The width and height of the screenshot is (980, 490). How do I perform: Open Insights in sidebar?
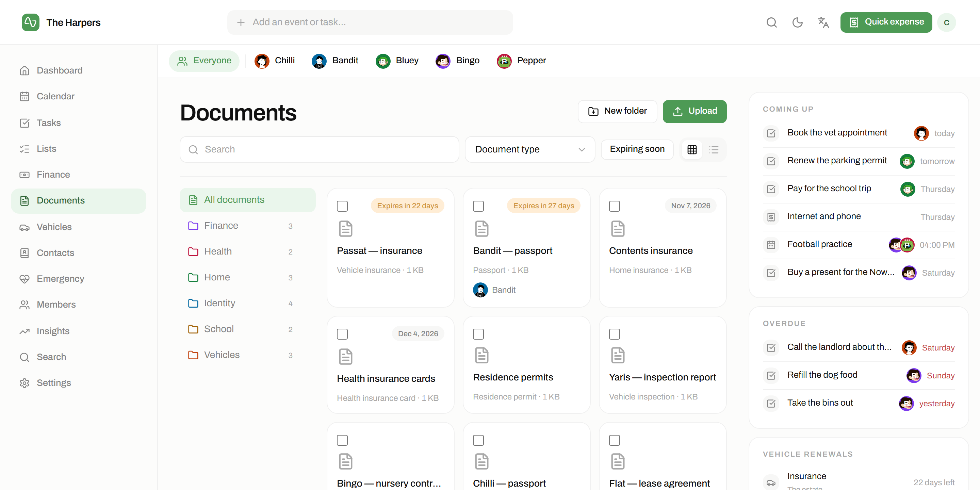(78, 331)
